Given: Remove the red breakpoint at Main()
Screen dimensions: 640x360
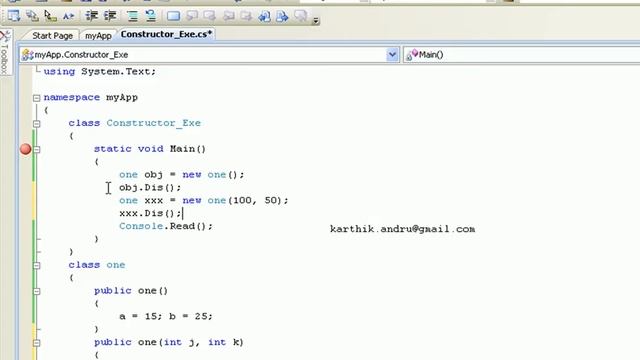Looking at the screenshot, I should click(26, 149).
